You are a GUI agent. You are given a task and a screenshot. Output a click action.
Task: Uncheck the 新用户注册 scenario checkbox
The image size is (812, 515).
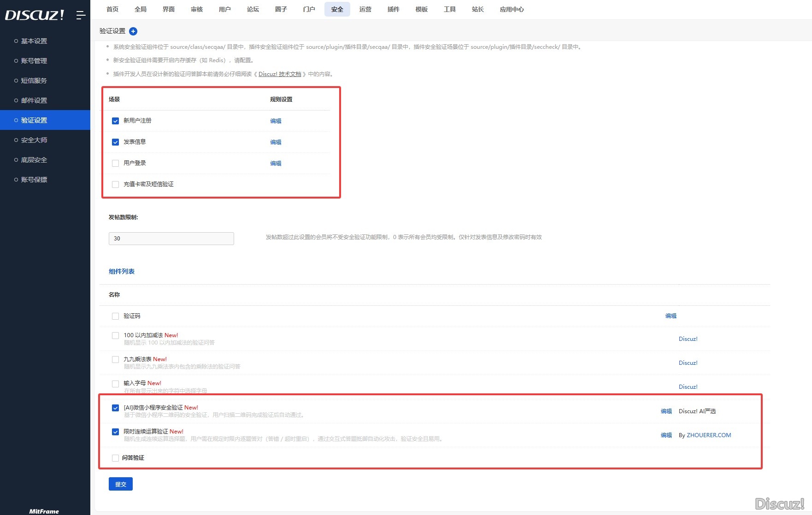[x=116, y=121]
